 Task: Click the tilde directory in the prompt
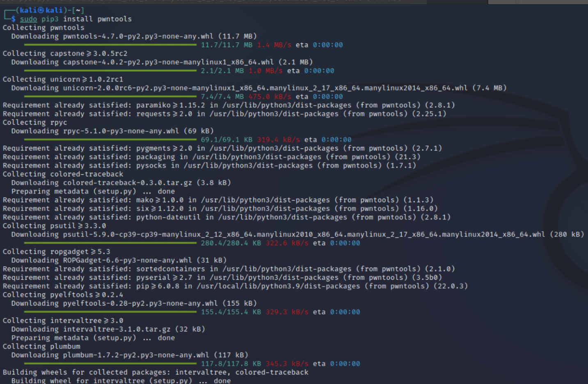tap(78, 10)
